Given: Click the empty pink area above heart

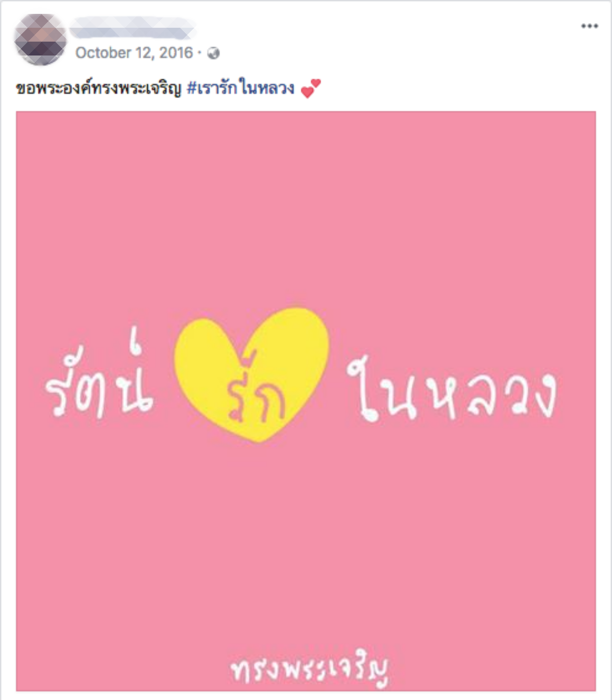Looking at the screenshot, I should [306, 211].
